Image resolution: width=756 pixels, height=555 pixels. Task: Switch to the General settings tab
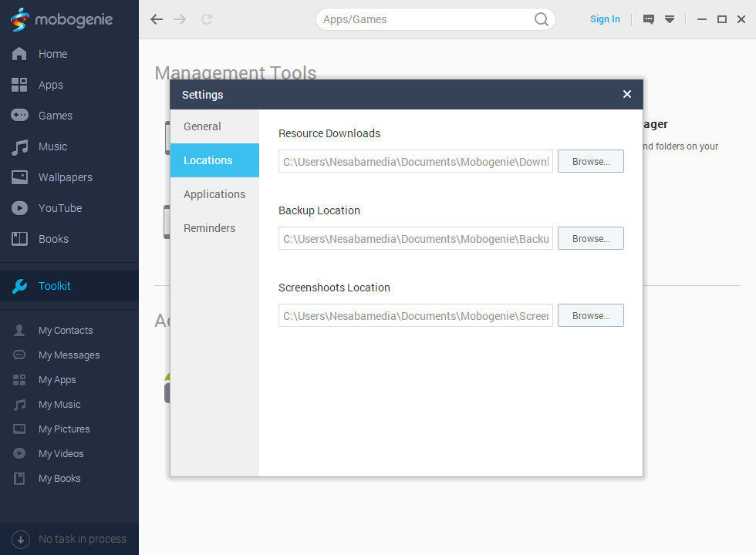[x=202, y=126]
